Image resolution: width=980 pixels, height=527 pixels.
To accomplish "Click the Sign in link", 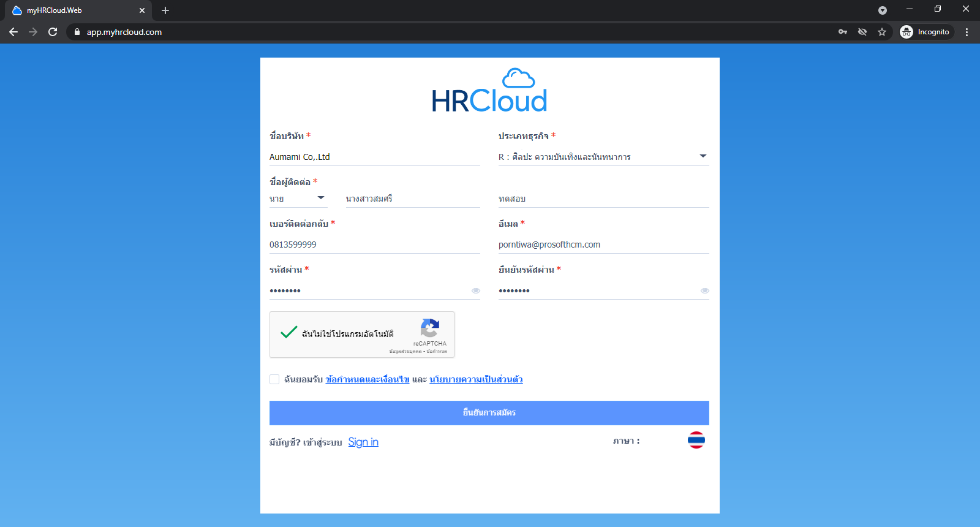I will tap(363, 442).
